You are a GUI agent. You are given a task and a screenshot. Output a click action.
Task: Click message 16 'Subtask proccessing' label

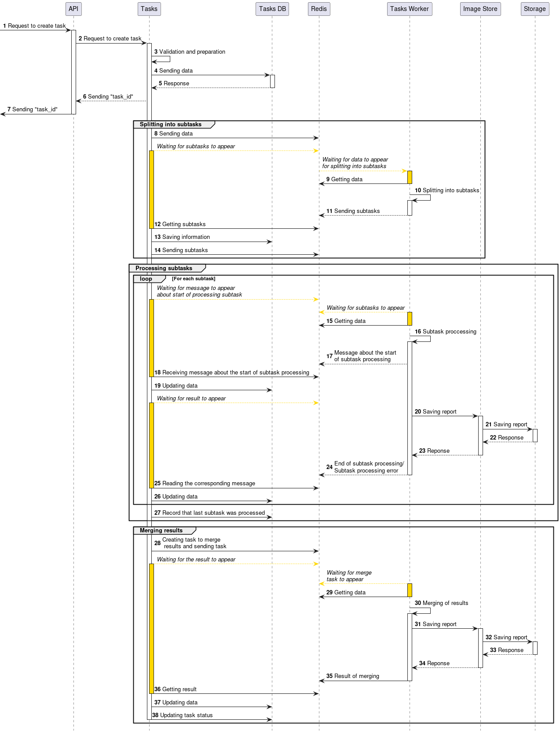pos(449,332)
